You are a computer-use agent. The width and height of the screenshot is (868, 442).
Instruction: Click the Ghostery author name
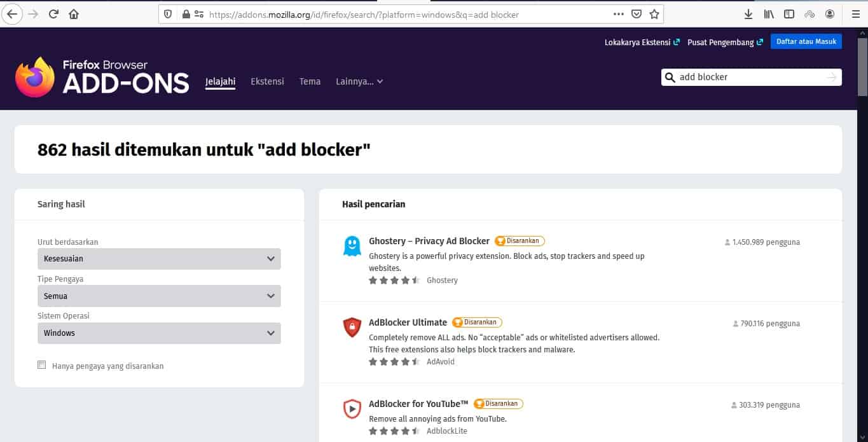pos(442,280)
